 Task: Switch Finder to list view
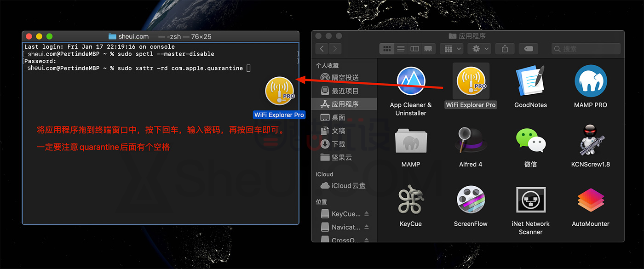pyautogui.click(x=401, y=48)
